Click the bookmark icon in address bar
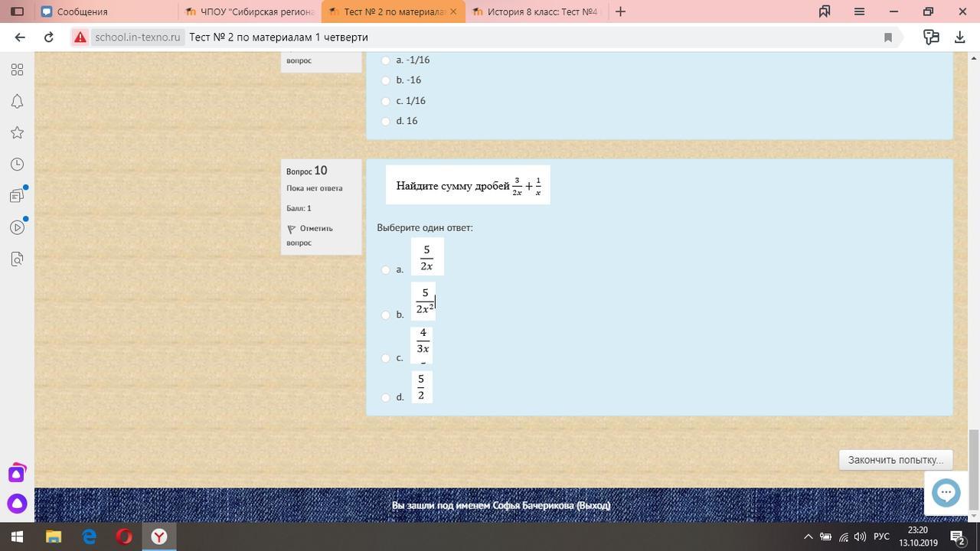This screenshot has height=551, width=980. [888, 37]
